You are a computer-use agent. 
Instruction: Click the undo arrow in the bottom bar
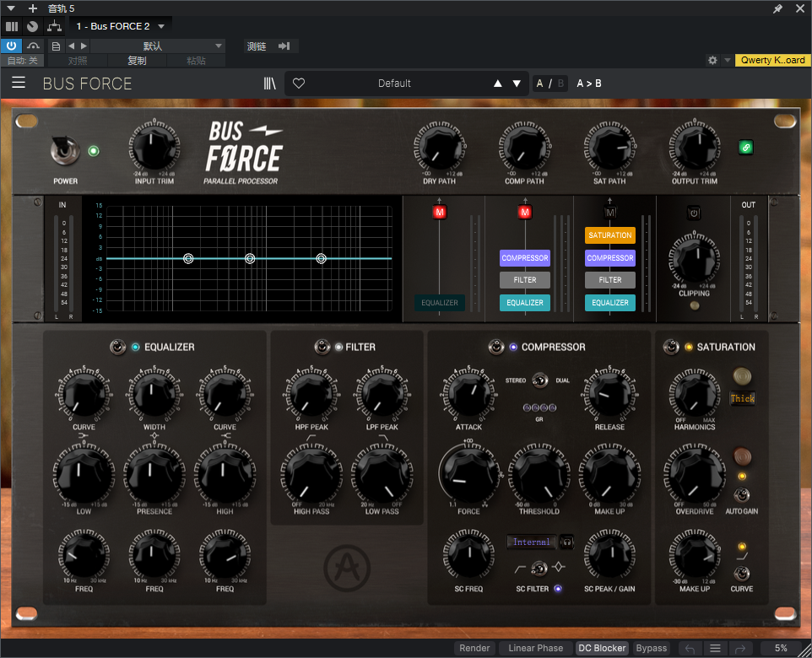[x=690, y=648]
